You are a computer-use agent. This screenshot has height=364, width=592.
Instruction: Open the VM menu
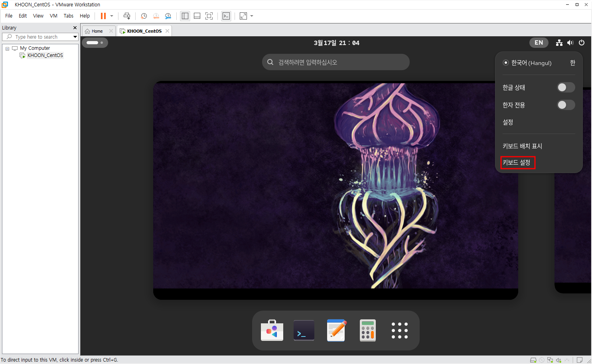click(53, 16)
